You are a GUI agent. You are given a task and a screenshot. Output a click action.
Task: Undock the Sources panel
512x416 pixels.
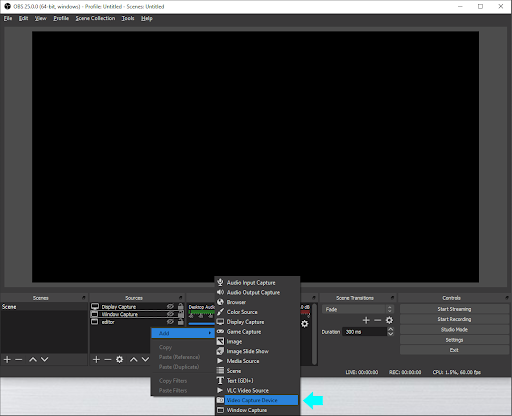click(x=181, y=297)
